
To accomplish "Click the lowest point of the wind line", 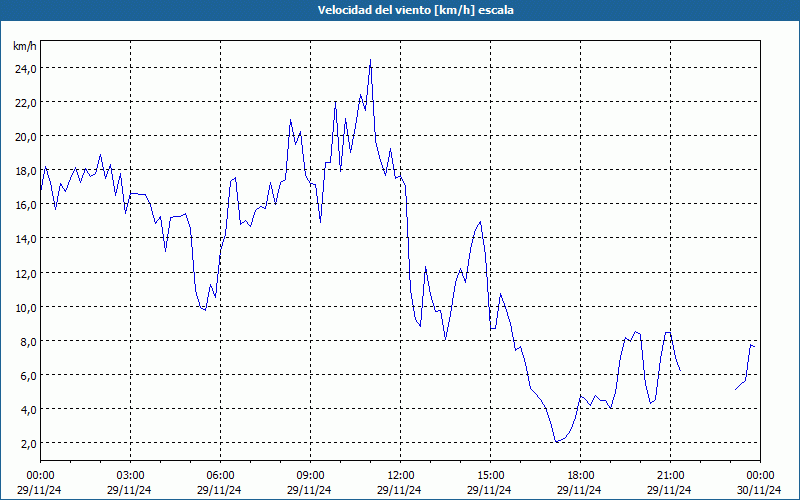I will click(x=556, y=442).
